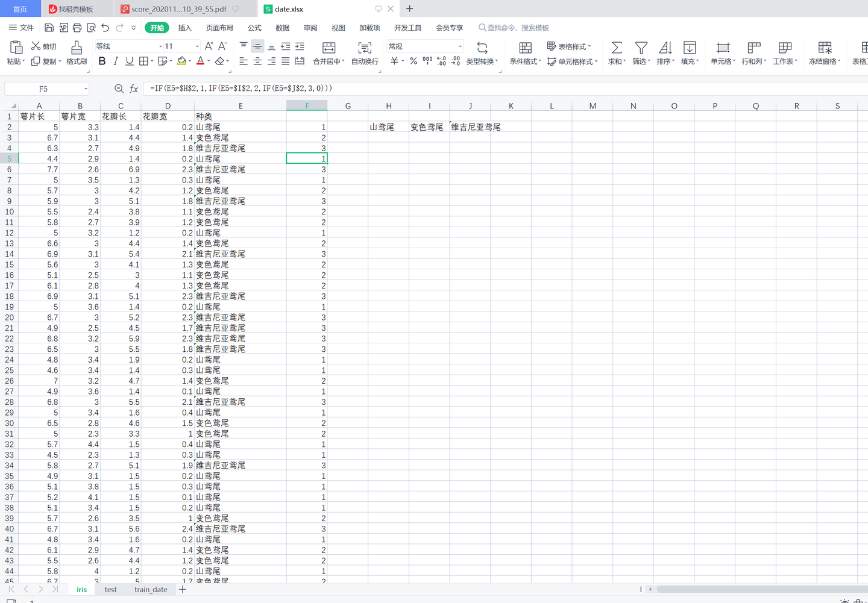Decrease indent of cell content
This screenshot has width=868, height=603.
[x=286, y=46]
